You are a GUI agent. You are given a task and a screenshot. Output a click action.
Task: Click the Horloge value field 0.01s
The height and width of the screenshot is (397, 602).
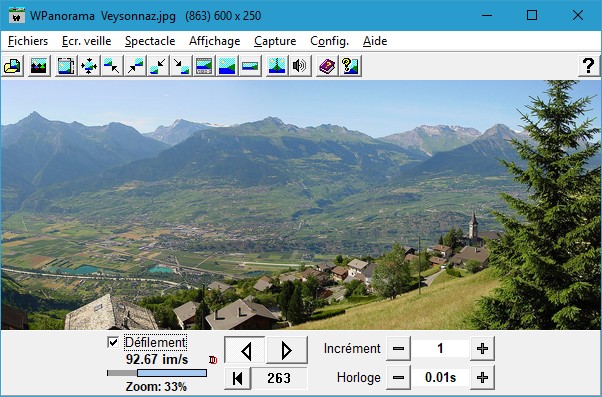click(440, 377)
